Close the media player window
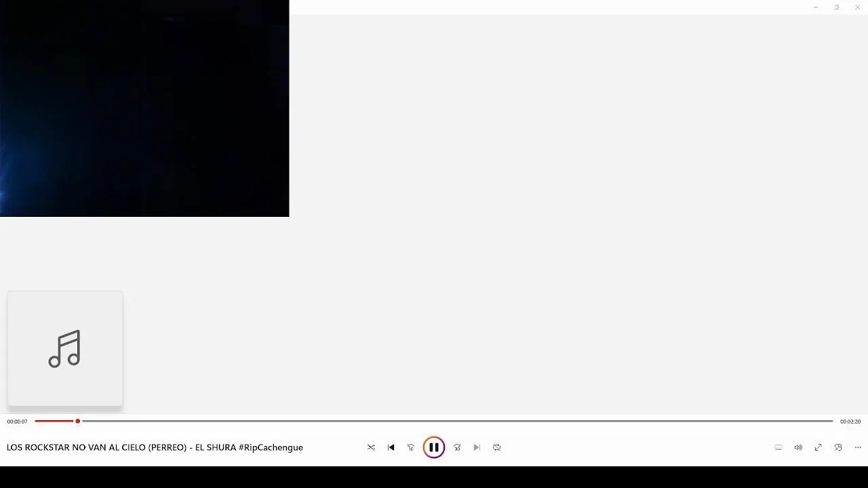Viewport: 868px width, 488px height. click(858, 7)
